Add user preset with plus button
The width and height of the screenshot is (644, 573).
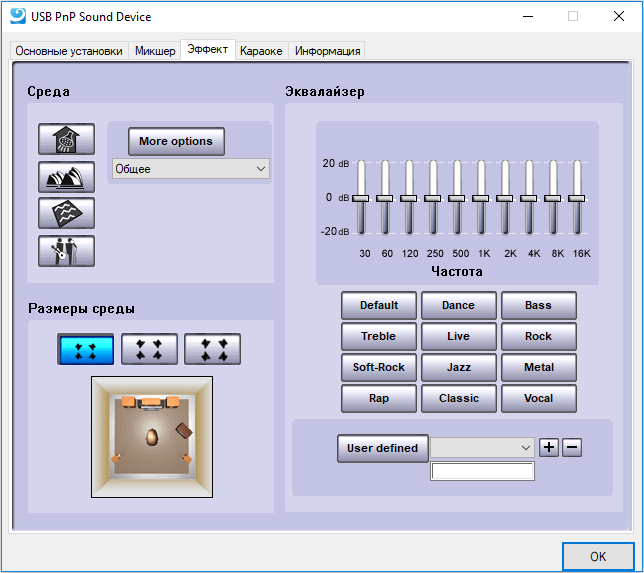click(x=549, y=447)
